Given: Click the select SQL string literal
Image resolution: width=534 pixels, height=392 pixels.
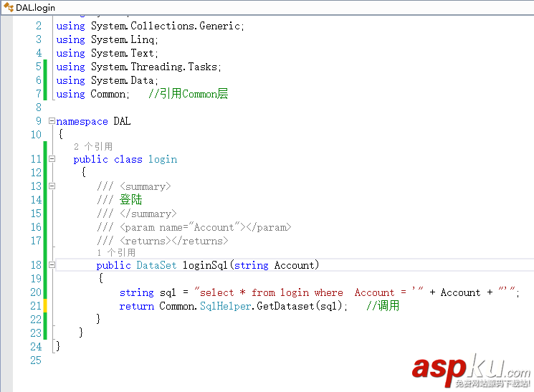Looking at the screenshot, I should pyautogui.click(x=309, y=292).
